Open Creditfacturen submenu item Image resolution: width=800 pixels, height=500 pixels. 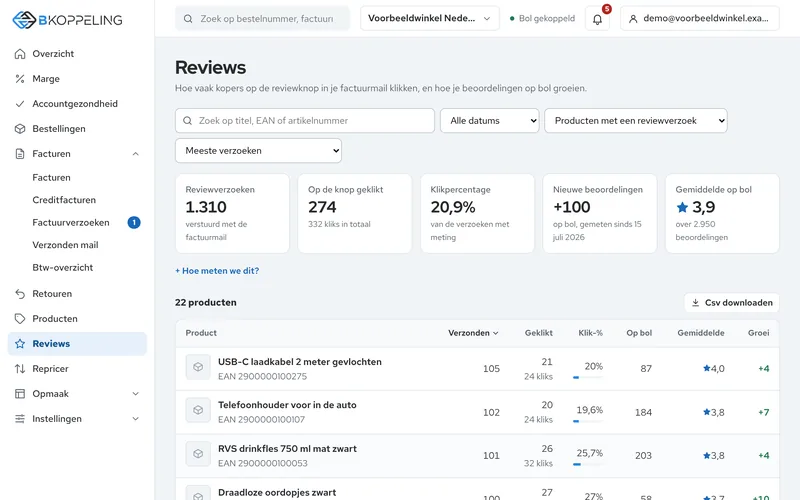coord(64,200)
